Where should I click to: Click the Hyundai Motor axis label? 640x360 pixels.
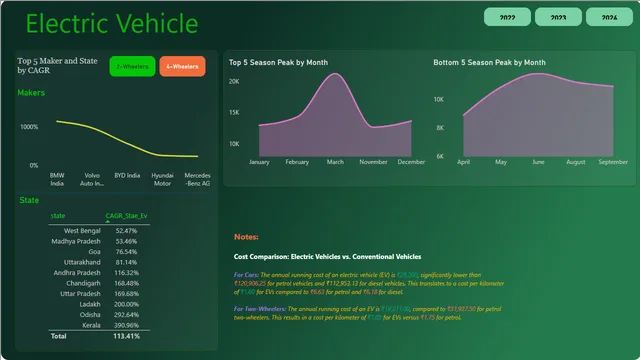162,179
